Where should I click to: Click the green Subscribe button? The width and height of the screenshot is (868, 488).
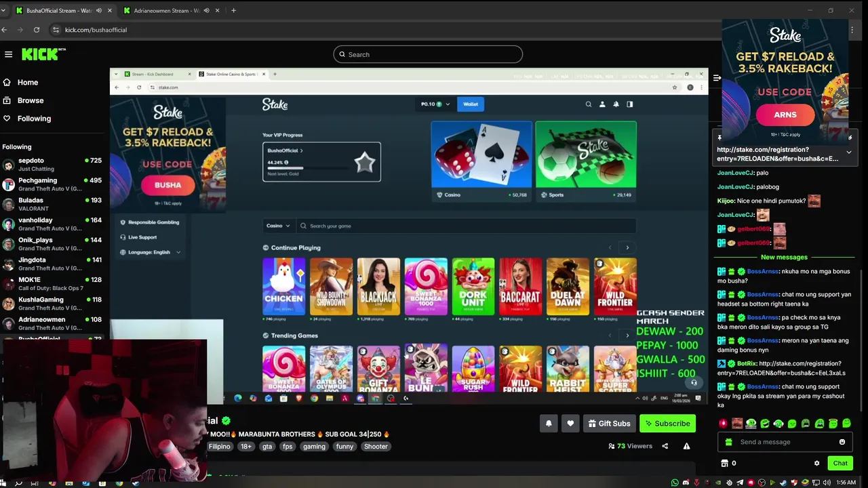click(x=667, y=424)
